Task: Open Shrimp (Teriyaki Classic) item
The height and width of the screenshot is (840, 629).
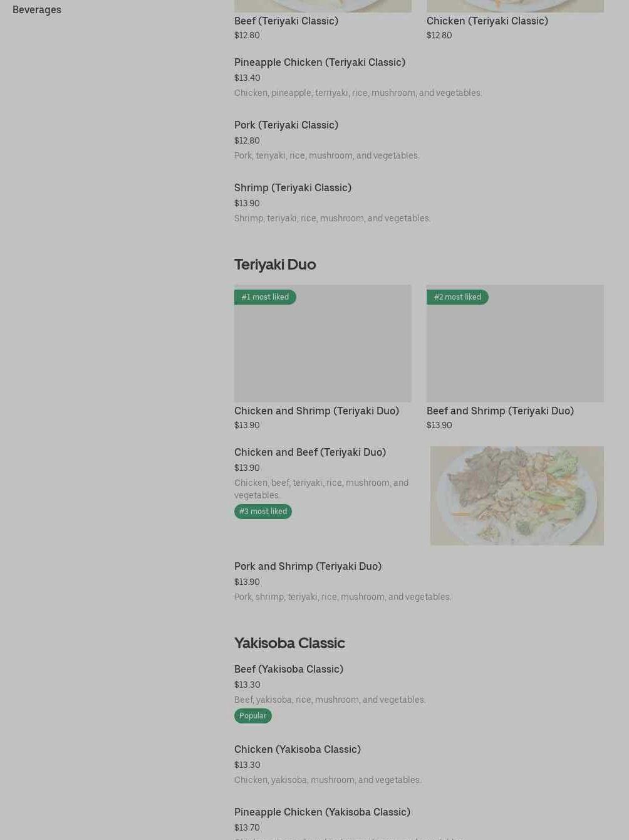Action: pyautogui.click(x=293, y=187)
